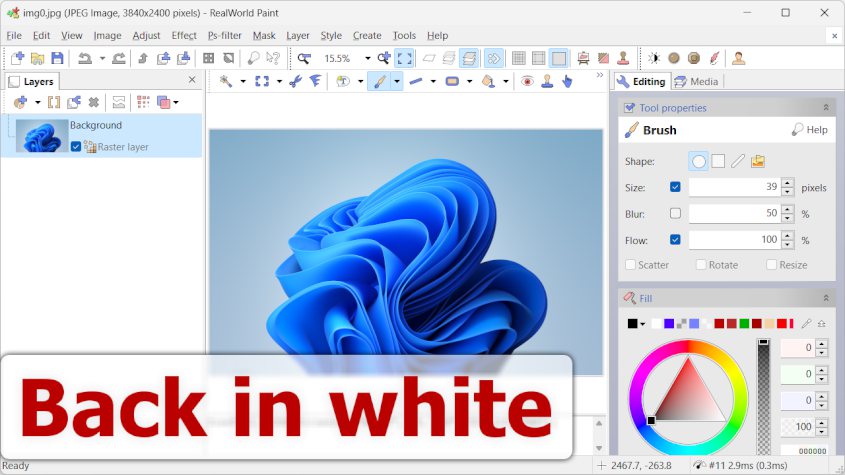Viewport: 845px width, 475px height.
Task: Open the Effect menu
Action: (184, 36)
